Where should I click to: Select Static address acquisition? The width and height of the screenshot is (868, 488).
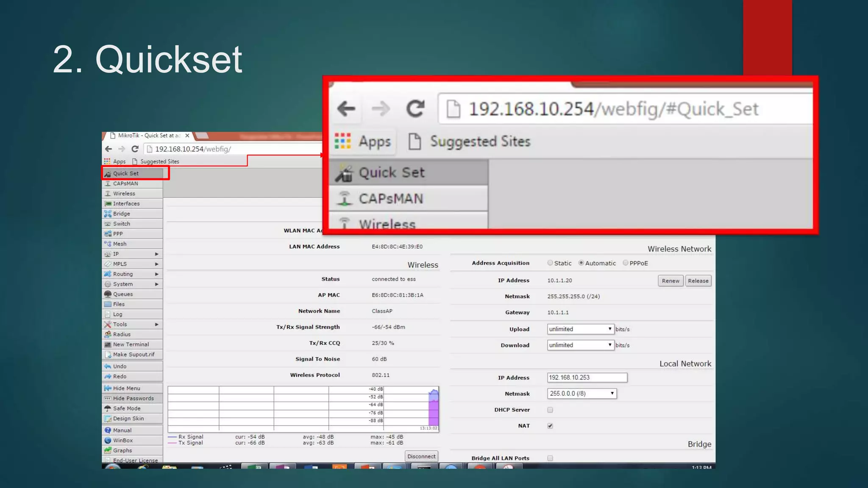(x=550, y=263)
